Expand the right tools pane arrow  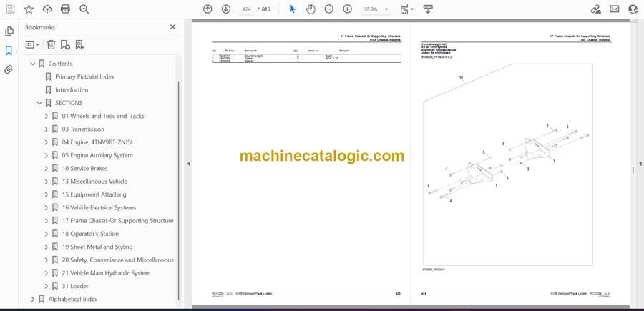[640, 164]
